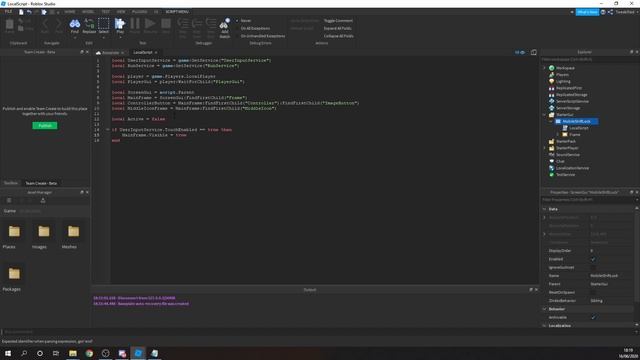Click the What's New button
The width and height of the screenshot is (640, 360).
click(587, 12)
